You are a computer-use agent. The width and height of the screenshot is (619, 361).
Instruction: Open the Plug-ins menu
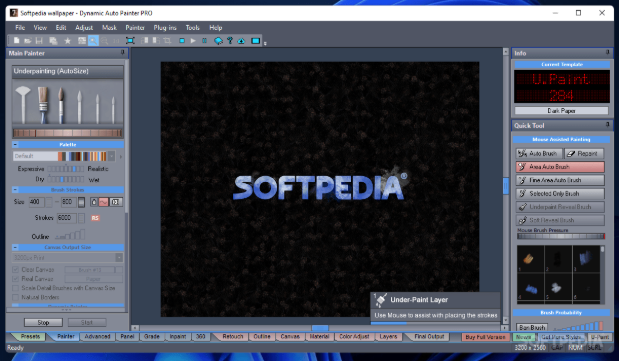click(x=165, y=28)
